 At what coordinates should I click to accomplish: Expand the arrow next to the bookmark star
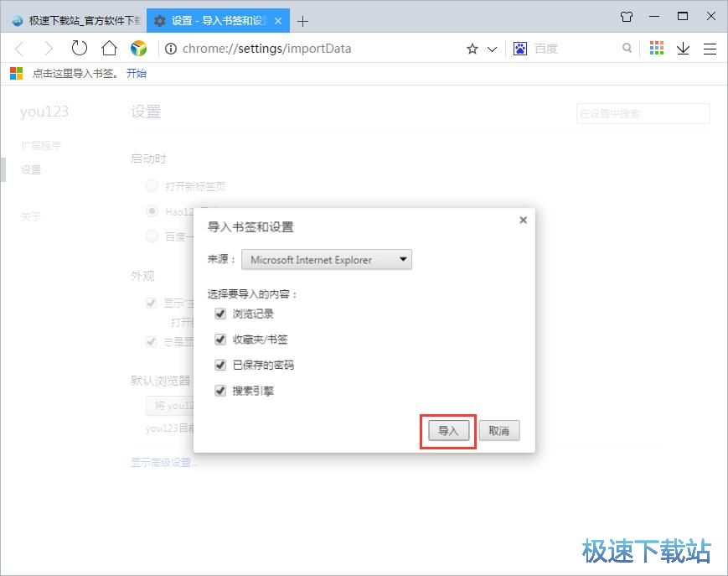492,49
